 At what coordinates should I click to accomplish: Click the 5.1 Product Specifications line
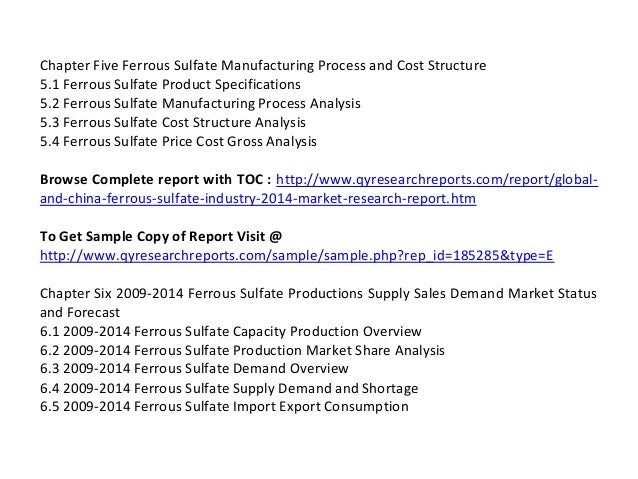170,85
